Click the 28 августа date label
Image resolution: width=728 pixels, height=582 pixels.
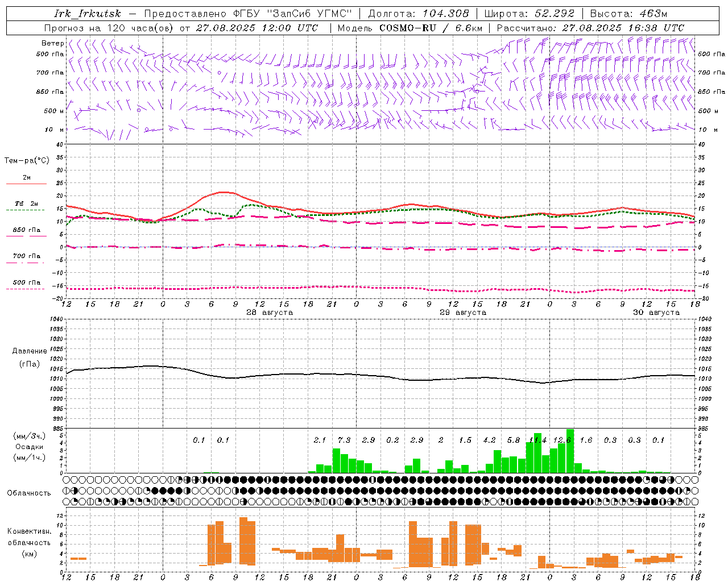(x=270, y=313)
